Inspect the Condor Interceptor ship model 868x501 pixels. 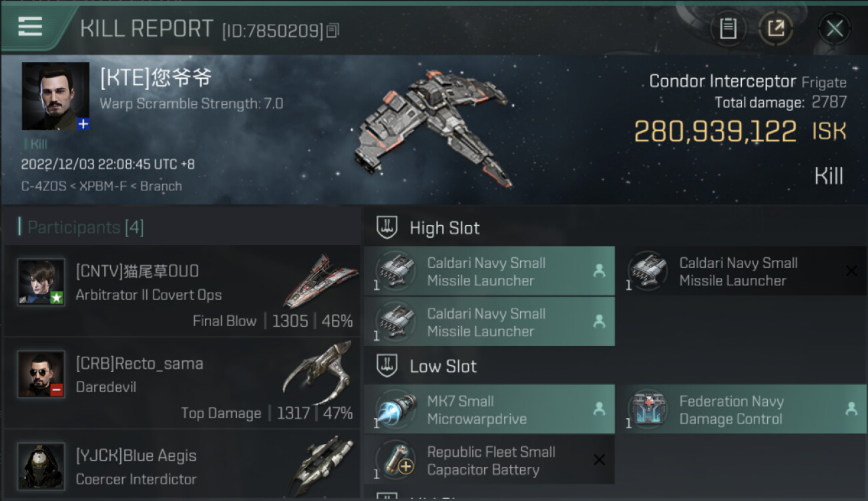(x=434, y=128)
